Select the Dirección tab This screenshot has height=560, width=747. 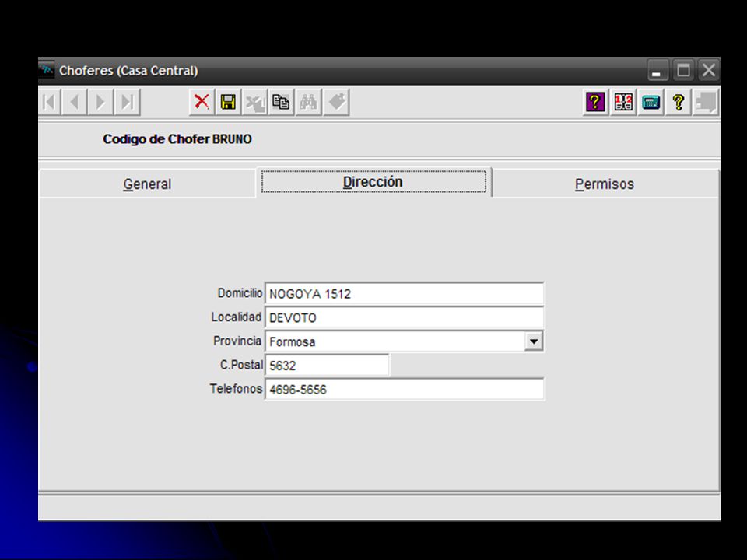pyautogui.click(x=373, y=181)
